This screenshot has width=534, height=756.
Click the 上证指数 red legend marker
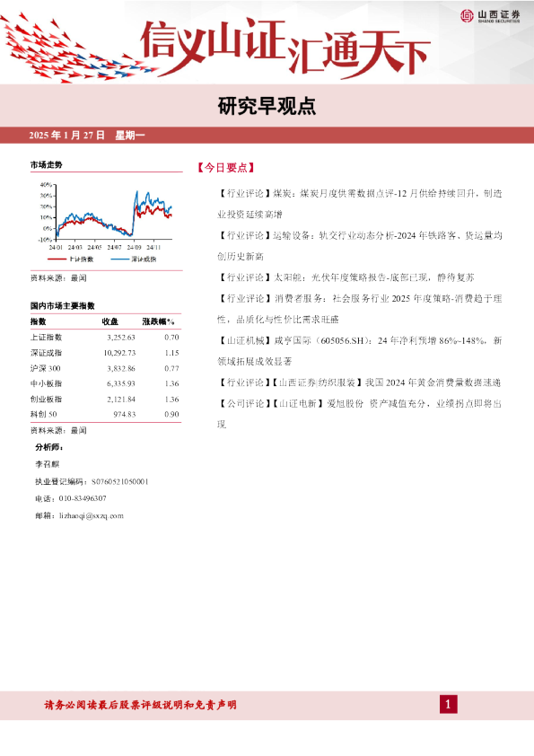coord(57,259)
